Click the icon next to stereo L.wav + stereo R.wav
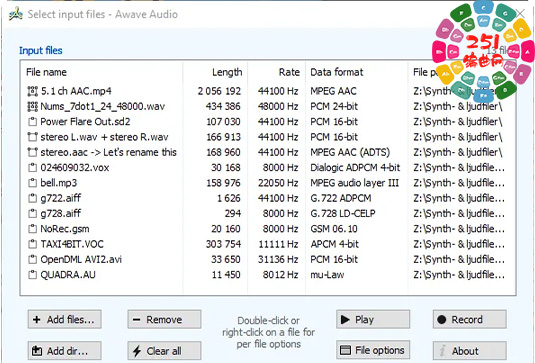Image resolution: width=535 pixels, height=363 pixels. click(32, 137)
